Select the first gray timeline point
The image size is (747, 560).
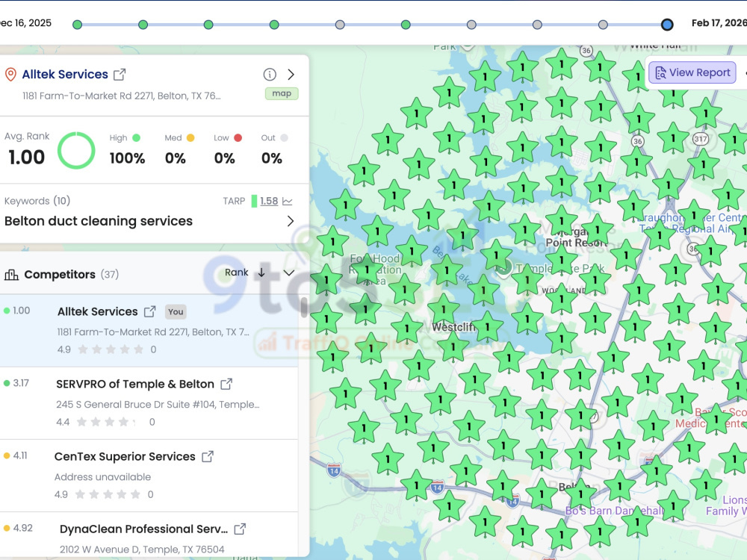[340, 25]
